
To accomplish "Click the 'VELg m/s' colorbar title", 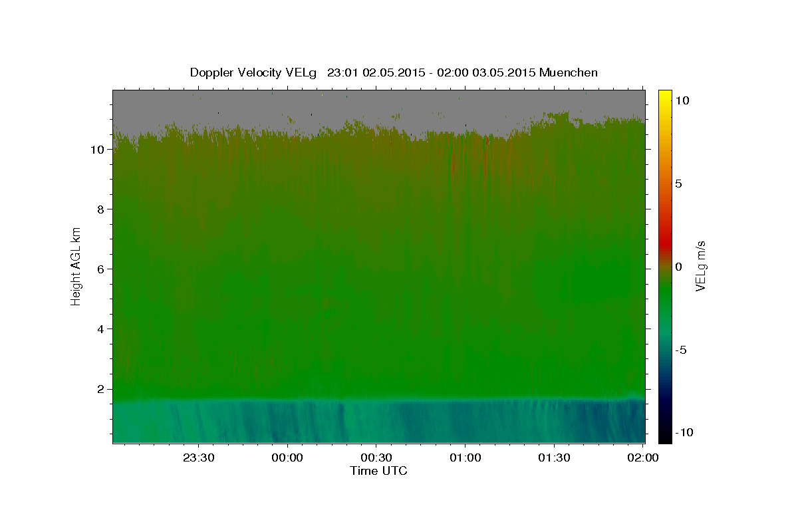I will [x=701, y=266].
